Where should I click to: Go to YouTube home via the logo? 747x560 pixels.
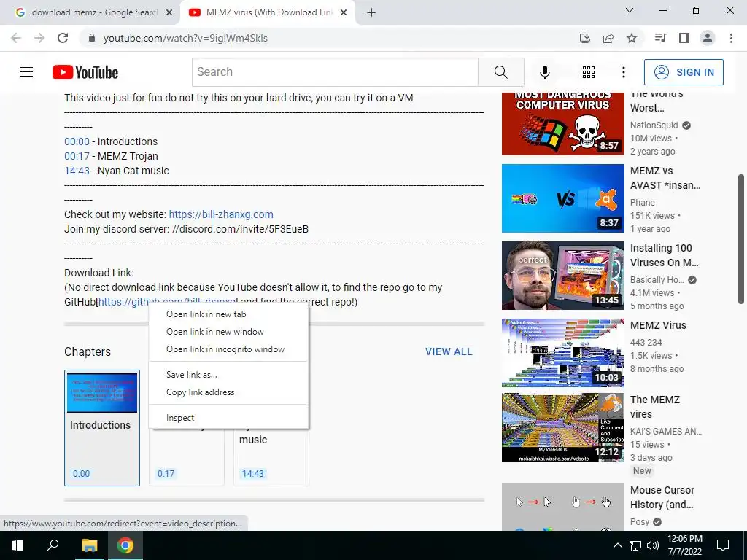click(85, 72)
